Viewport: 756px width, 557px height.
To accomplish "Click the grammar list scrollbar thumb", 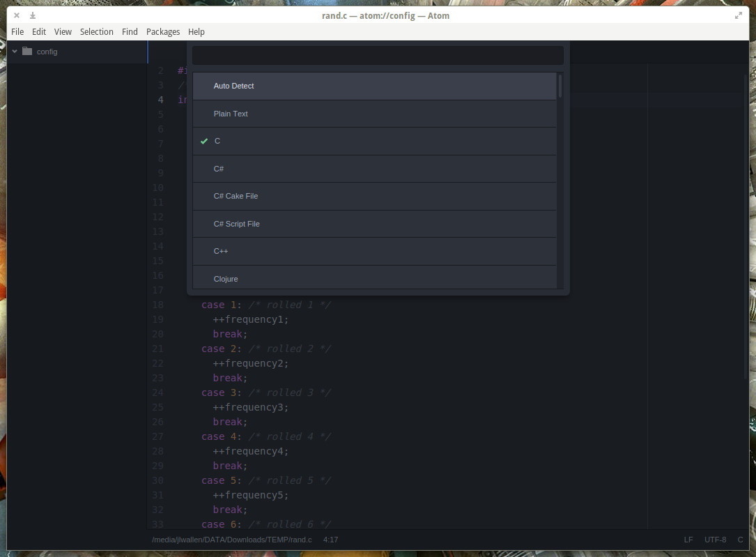I will [x=560, y=86].
